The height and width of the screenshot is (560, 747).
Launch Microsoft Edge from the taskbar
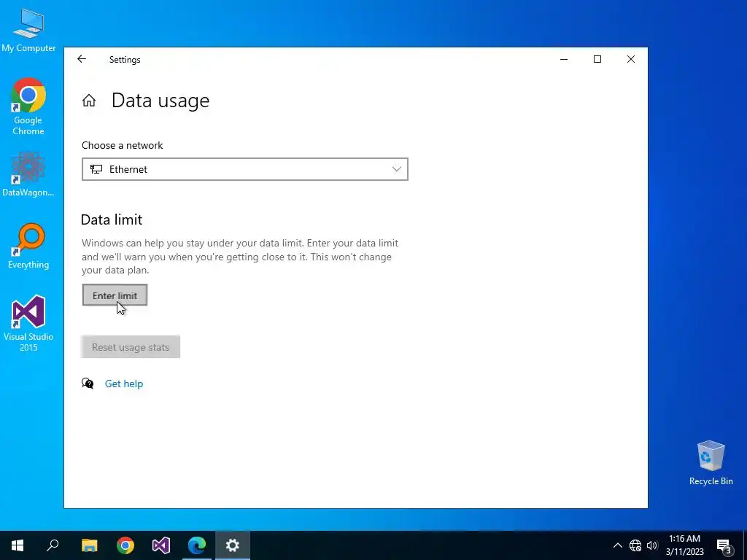pos(197,545)
